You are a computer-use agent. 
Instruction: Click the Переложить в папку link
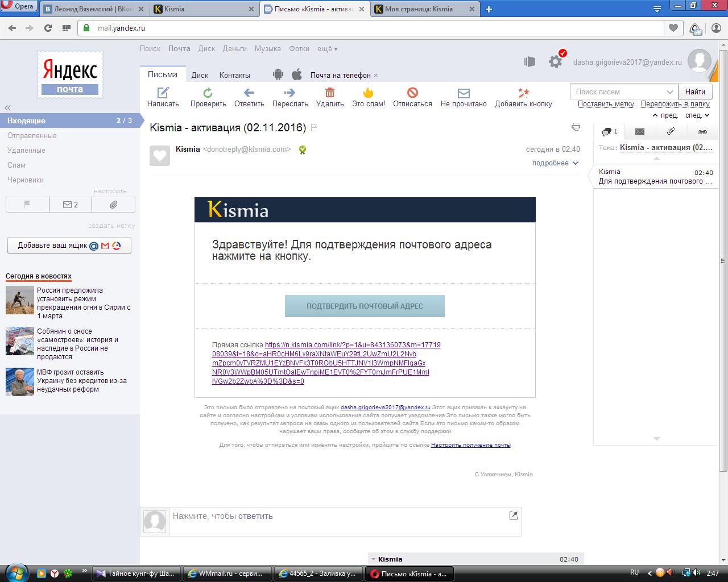[x=675, y=104]
